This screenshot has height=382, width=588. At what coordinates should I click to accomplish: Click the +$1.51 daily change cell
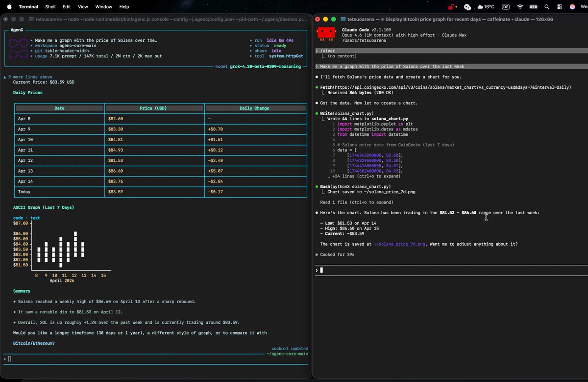[216, 139]
